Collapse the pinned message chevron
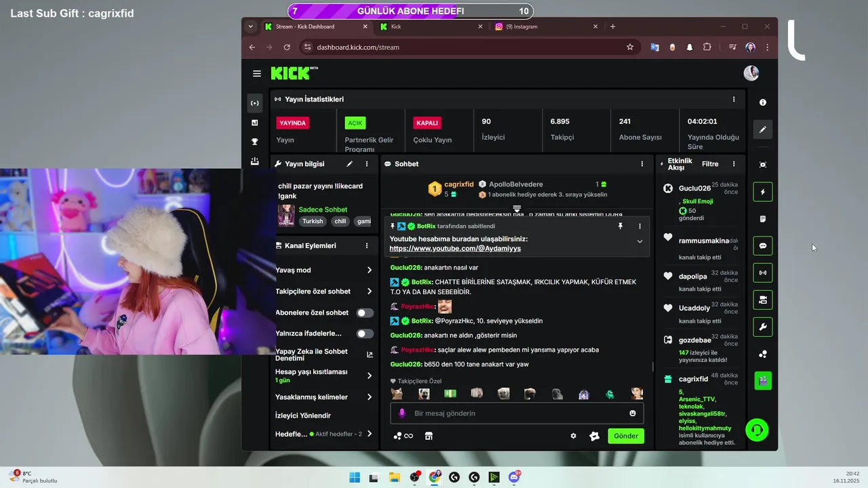 pos(639,241)
